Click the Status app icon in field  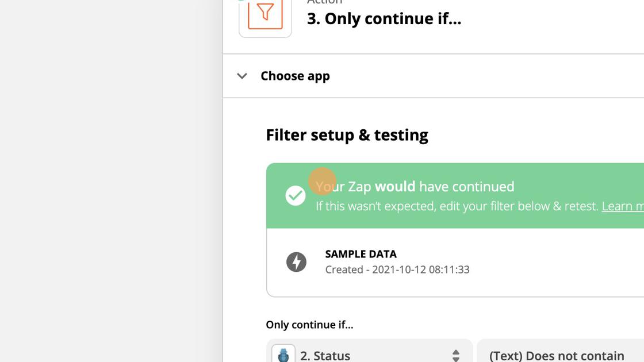coord(283,354)
